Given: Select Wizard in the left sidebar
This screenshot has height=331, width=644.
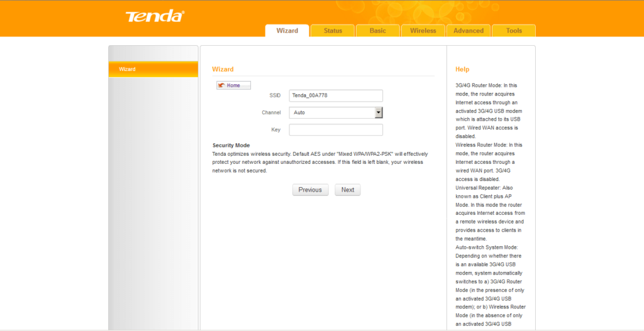Looking at the screenshot, I should point(153,69).
